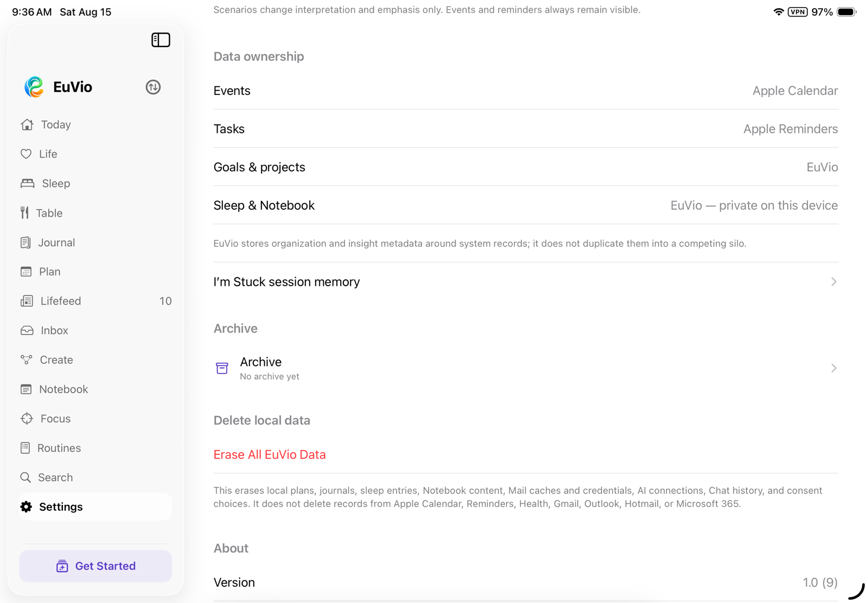Click the About section header
The image size is (868, 603).
coord(231,548)
